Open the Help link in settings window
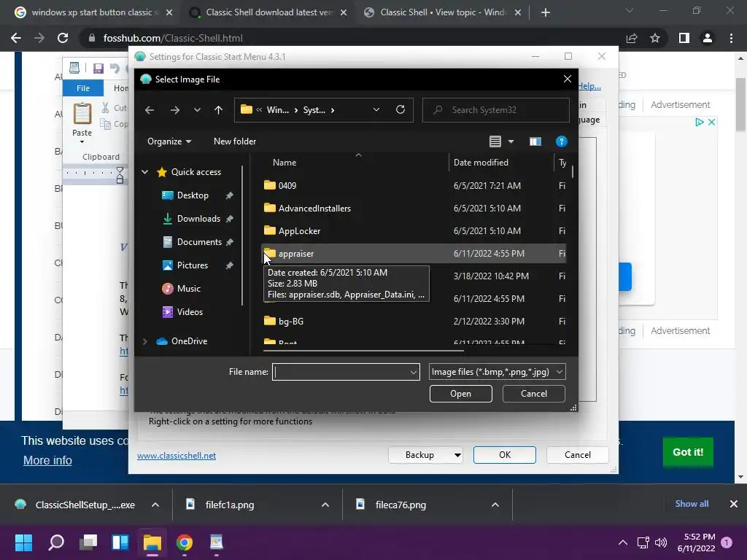Image resolution: width=747 pixels, height=560 pixels. [589, 86]
